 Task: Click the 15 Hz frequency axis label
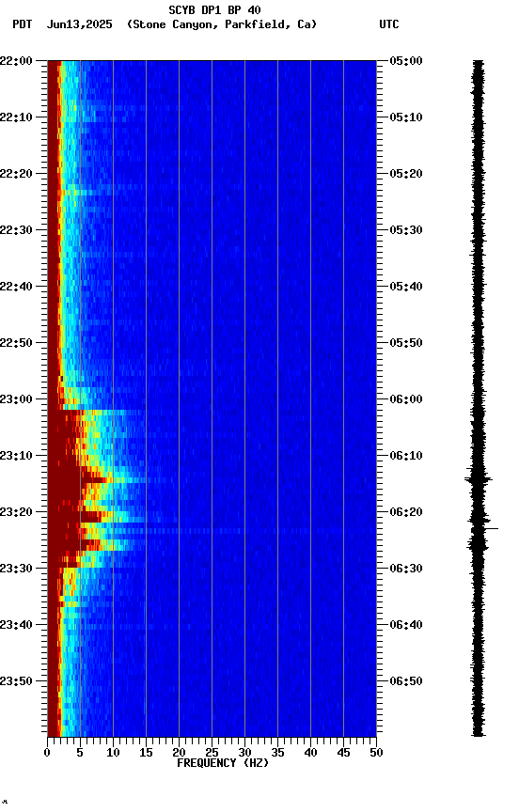146,753
